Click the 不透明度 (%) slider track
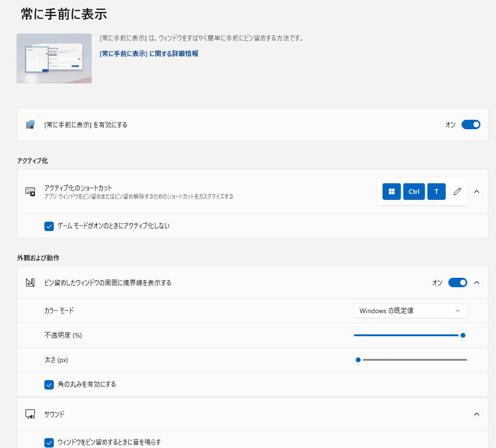Screen dimensions: 496x448 pyautogui.click(x=406, y=335)
